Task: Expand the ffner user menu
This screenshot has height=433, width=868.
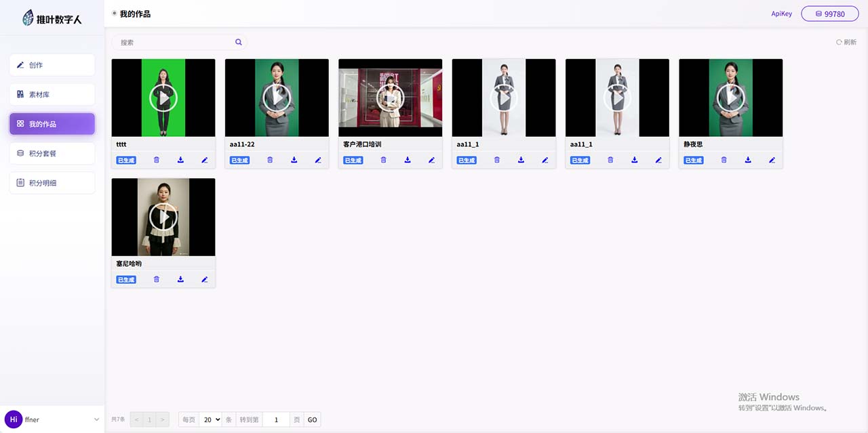Action: [96, 419]
